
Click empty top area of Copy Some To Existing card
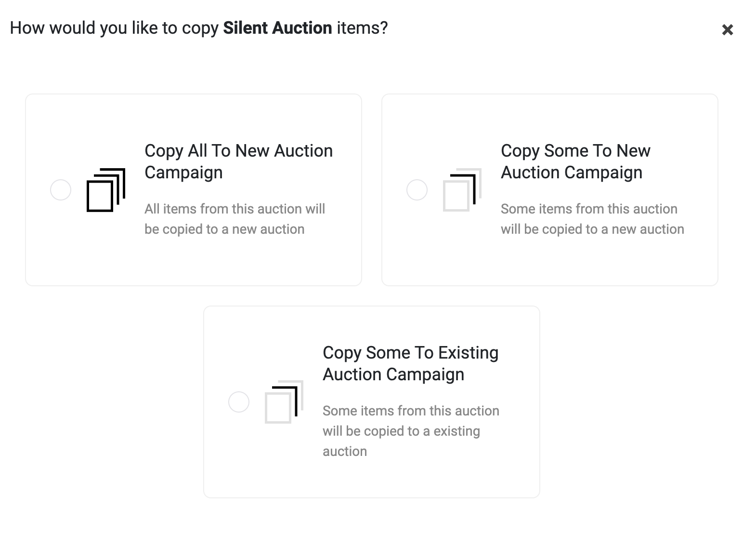point(371,323)
